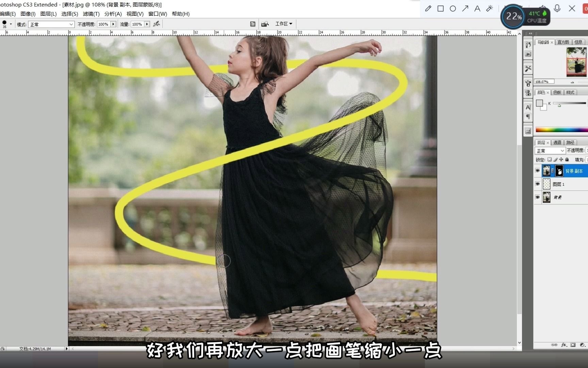Toggle lock position
This screenshot has height=368, width=588.
click(x=561, y=159)
